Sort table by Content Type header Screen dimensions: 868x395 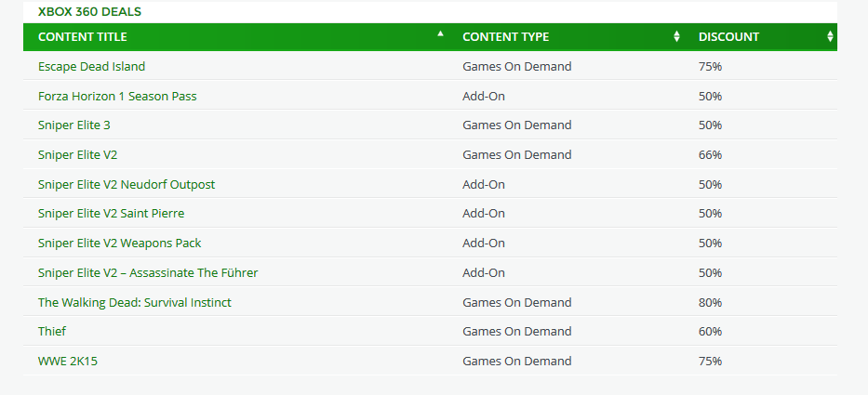pyautogui.click(x=506, y=37)
